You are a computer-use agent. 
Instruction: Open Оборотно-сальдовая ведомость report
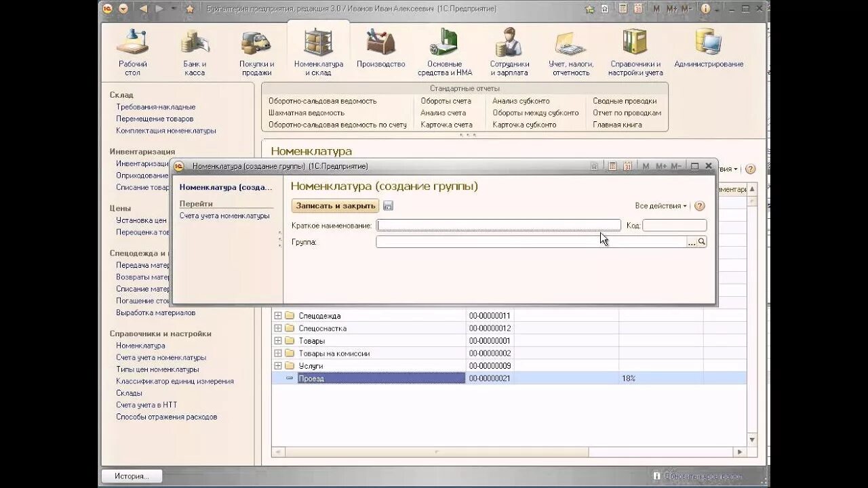coord(322,101)
